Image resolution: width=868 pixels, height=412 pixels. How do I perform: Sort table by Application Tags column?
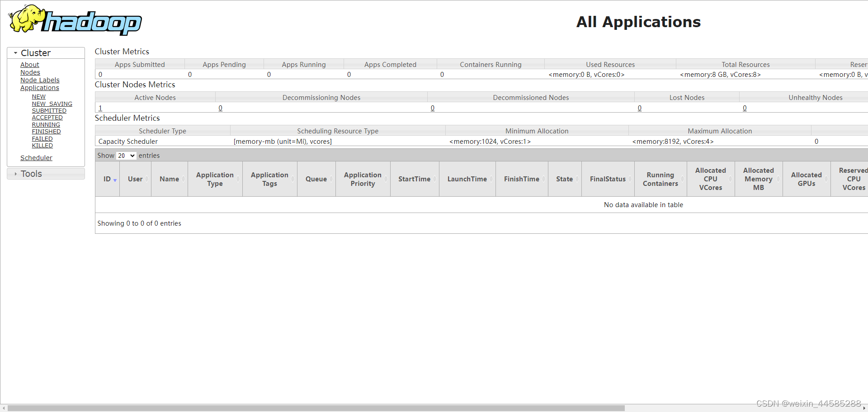point(269,179)
